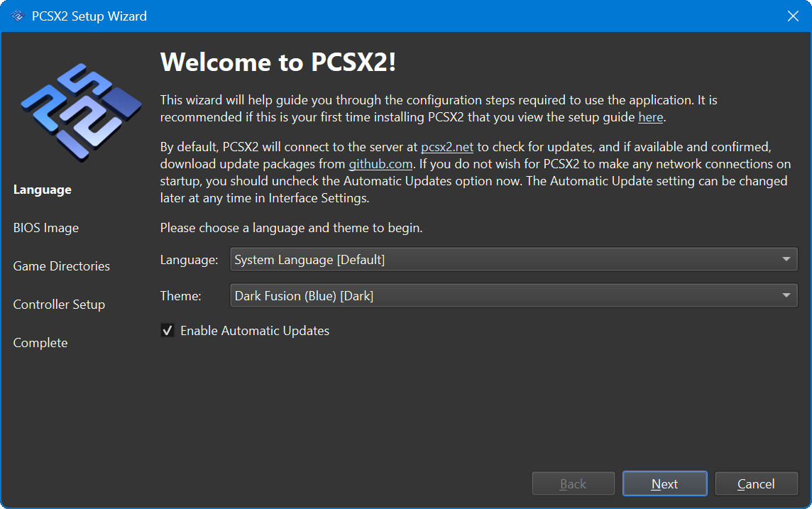The width and height of the screenshot is (812, 509).
Task: Click the Theme dropdown arrow
Action: (x=786, y=295)
